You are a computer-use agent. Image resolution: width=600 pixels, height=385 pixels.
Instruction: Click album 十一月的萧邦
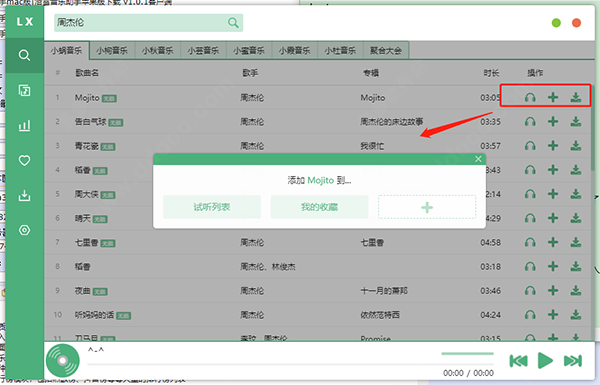pyautogui.click(x=384, y=290)
